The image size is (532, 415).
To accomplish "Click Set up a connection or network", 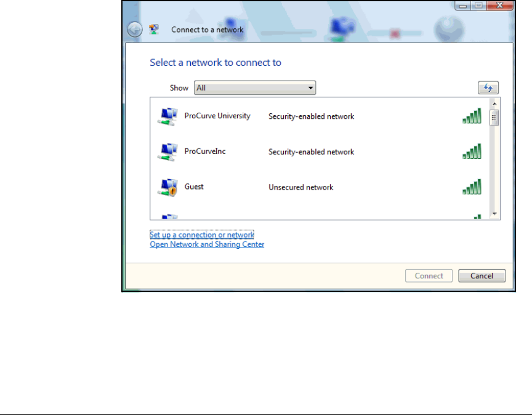I will pos(202,235).
